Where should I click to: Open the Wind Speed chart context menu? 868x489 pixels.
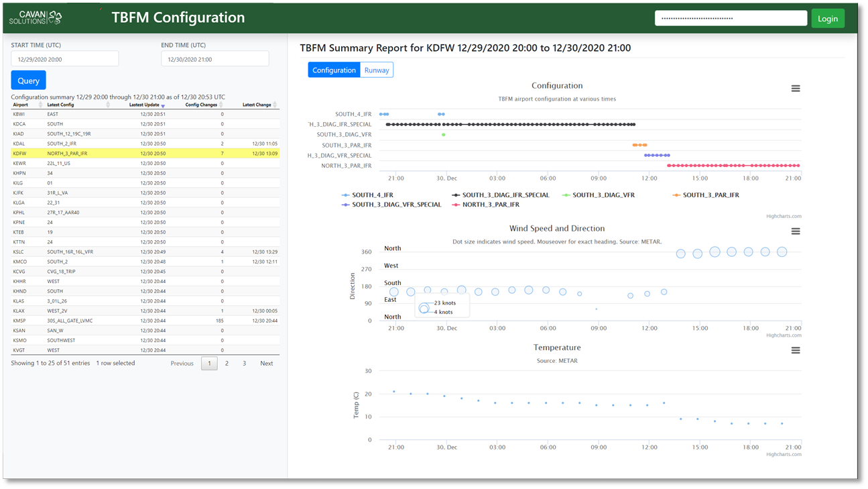click(x=795, y=231)
